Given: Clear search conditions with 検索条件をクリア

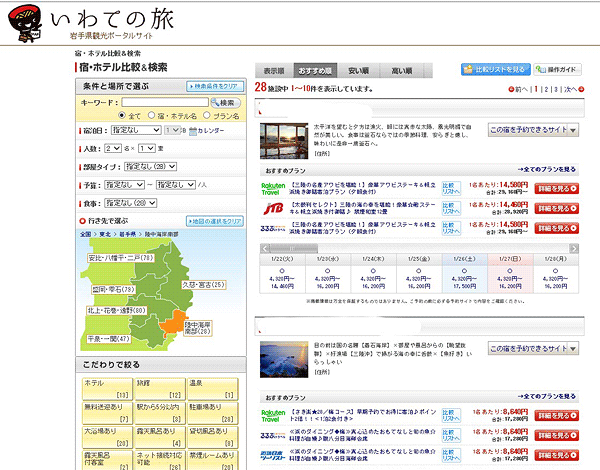Looking at the screenshot, I should tap(215, 86).
